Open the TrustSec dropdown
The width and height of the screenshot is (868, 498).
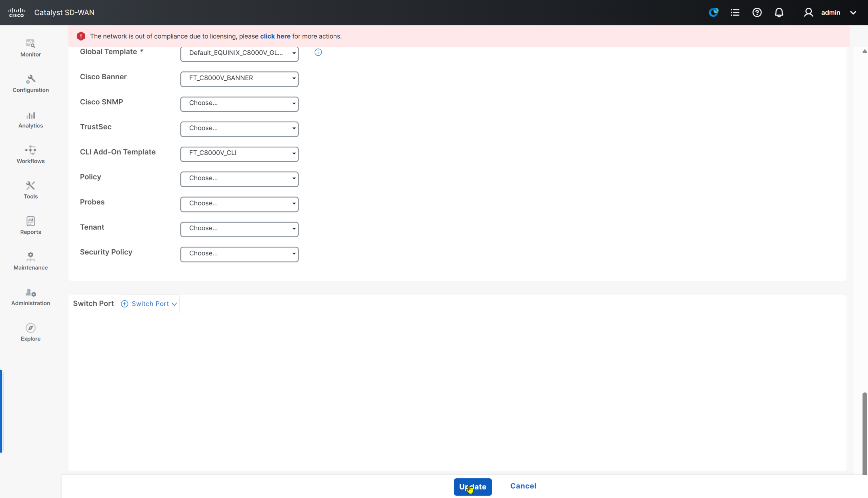click(x=239, y=129)
